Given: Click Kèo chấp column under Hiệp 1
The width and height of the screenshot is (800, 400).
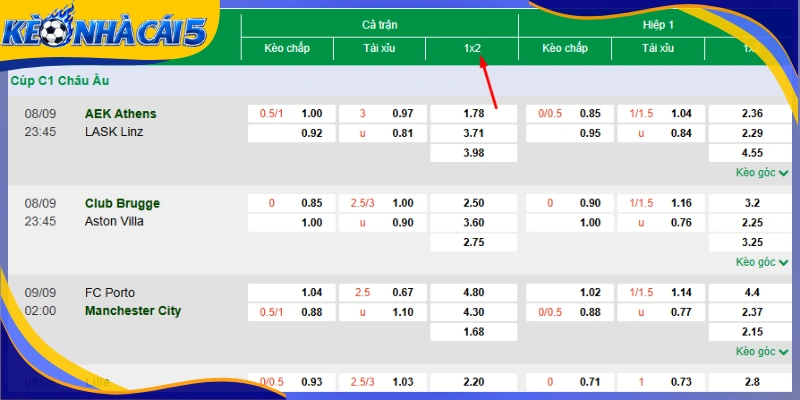Looking at the screenshot, I should [565, 48].
